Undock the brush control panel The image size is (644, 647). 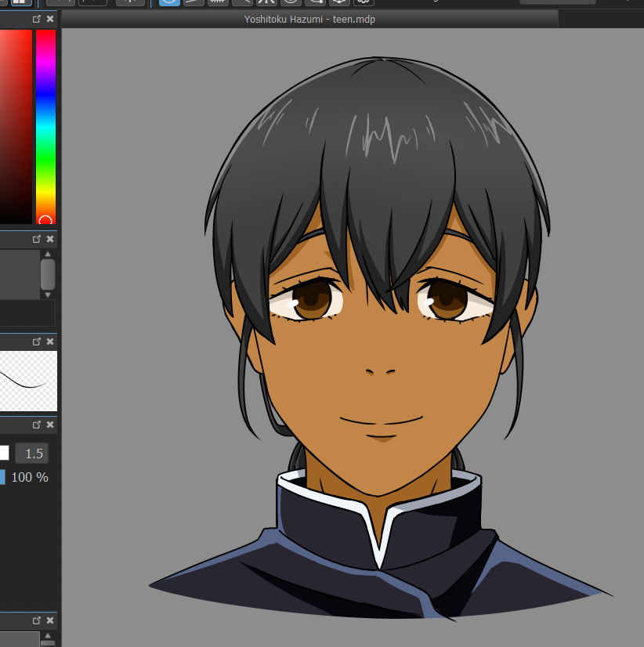[x=37, y=425]
